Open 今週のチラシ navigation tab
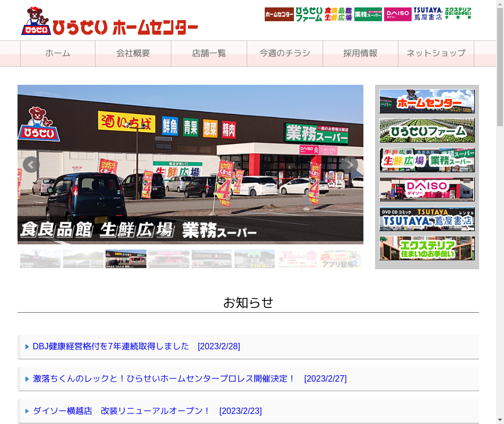 tap(285, 54)
